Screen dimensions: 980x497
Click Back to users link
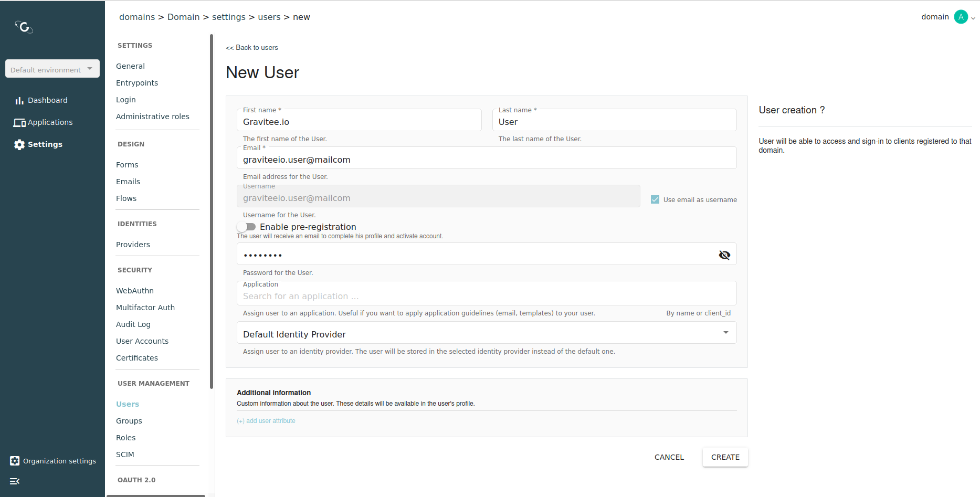pyautogui.click(x=252, y=48)
